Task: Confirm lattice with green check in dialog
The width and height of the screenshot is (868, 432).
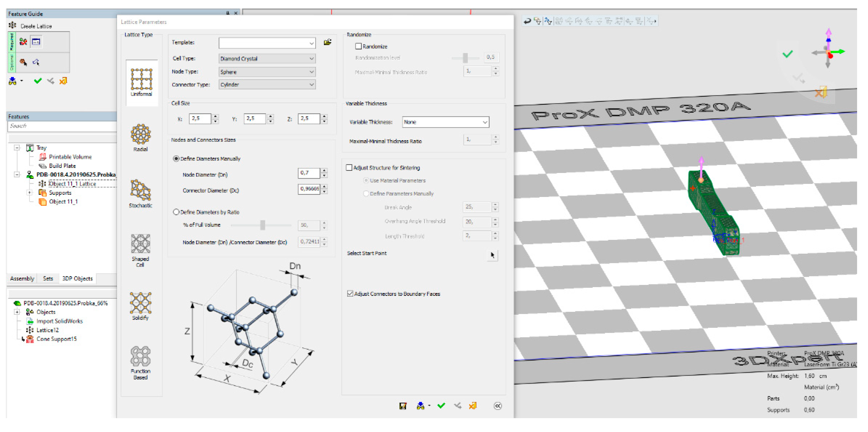Action: point(441,406)
